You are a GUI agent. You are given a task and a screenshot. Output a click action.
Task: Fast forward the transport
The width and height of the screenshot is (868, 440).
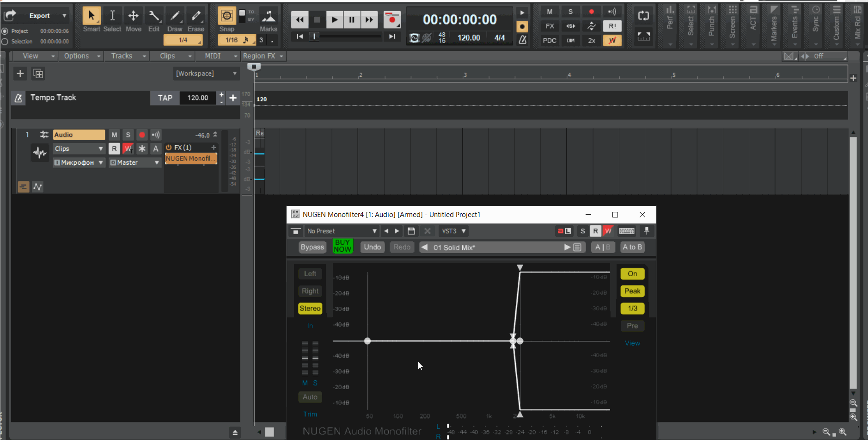(x=369, y=19)
